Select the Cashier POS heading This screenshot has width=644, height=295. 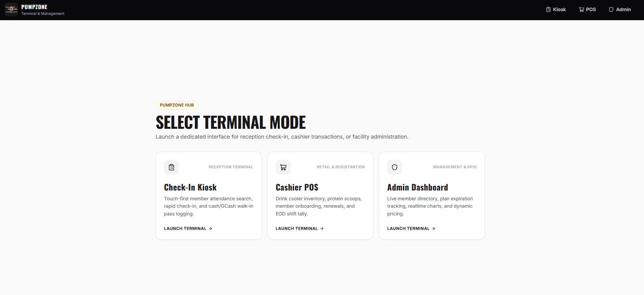point(297,187)
